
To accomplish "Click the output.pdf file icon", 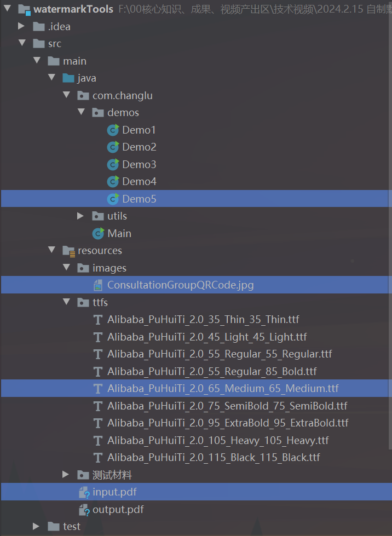I will coord(83,509).
